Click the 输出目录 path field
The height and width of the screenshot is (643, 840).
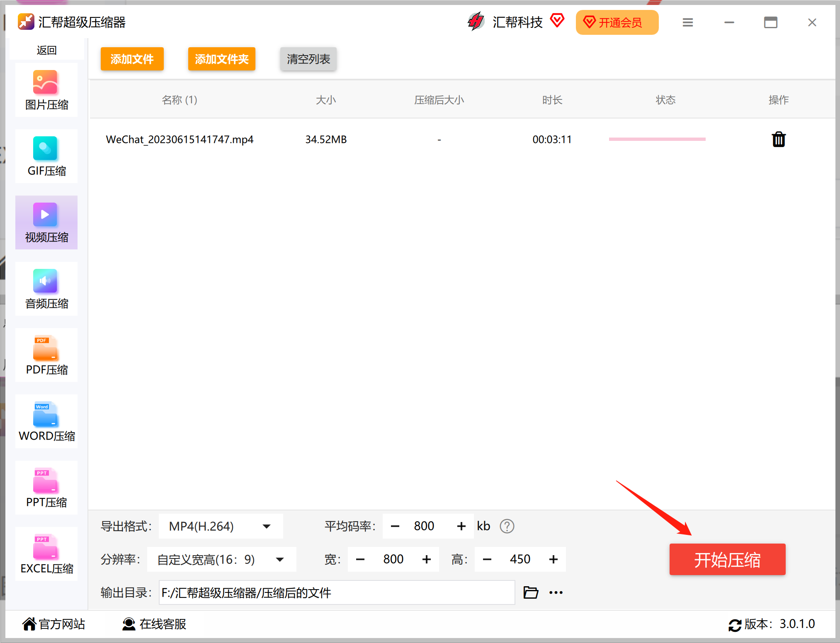(337, 592)
